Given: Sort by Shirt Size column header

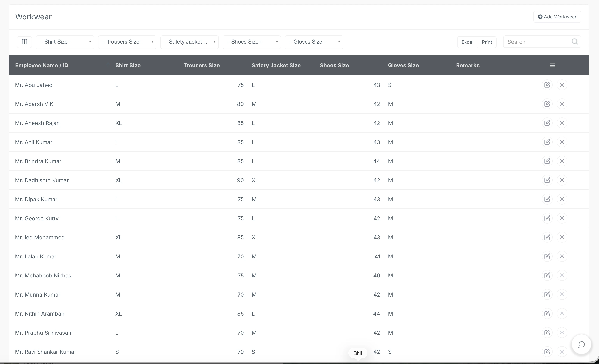Looking at the screenshot, I should click(x=128, y=65).
